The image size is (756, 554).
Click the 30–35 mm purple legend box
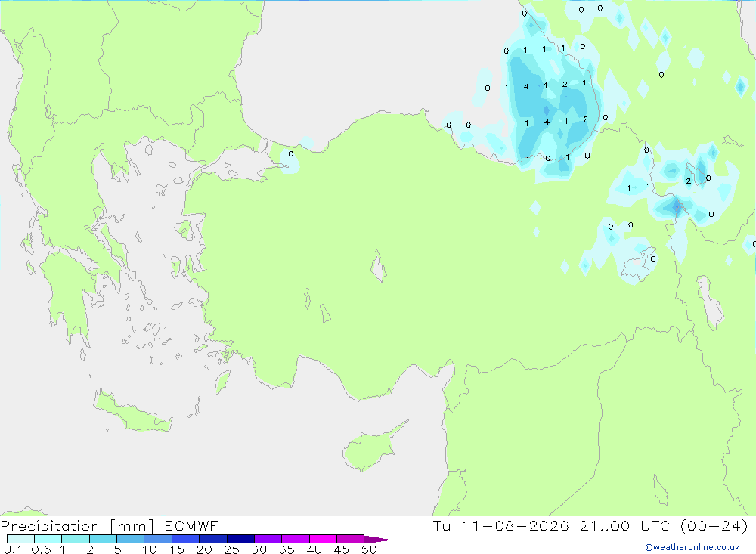(268, 539)
